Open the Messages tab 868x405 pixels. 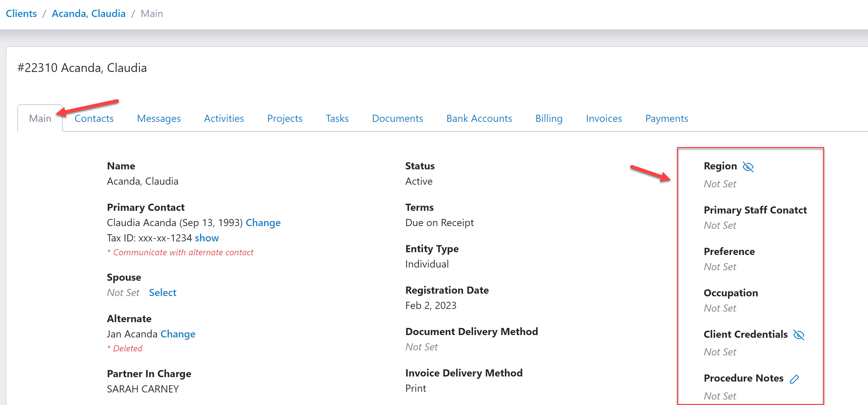pos(158,118)
